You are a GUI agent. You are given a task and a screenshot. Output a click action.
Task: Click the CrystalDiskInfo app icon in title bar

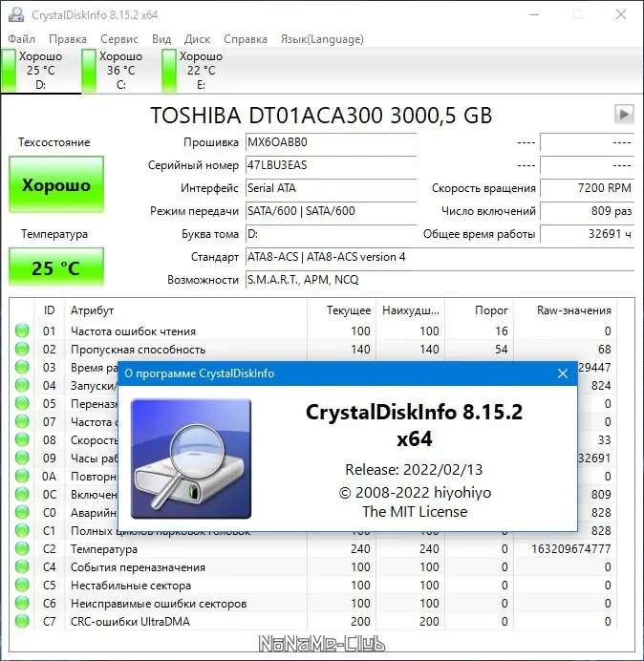16,14
